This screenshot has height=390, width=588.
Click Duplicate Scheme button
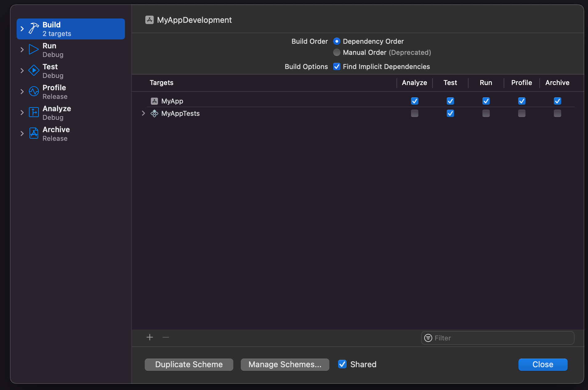click(x=189, y=364)
